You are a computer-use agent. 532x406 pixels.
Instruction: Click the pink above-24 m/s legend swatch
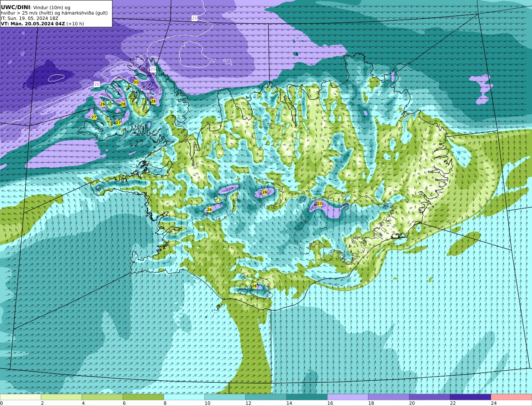[x=512, y=397]
